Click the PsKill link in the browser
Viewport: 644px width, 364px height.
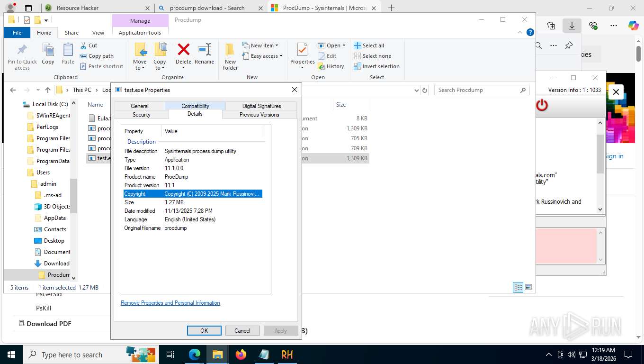pos(44,308)
